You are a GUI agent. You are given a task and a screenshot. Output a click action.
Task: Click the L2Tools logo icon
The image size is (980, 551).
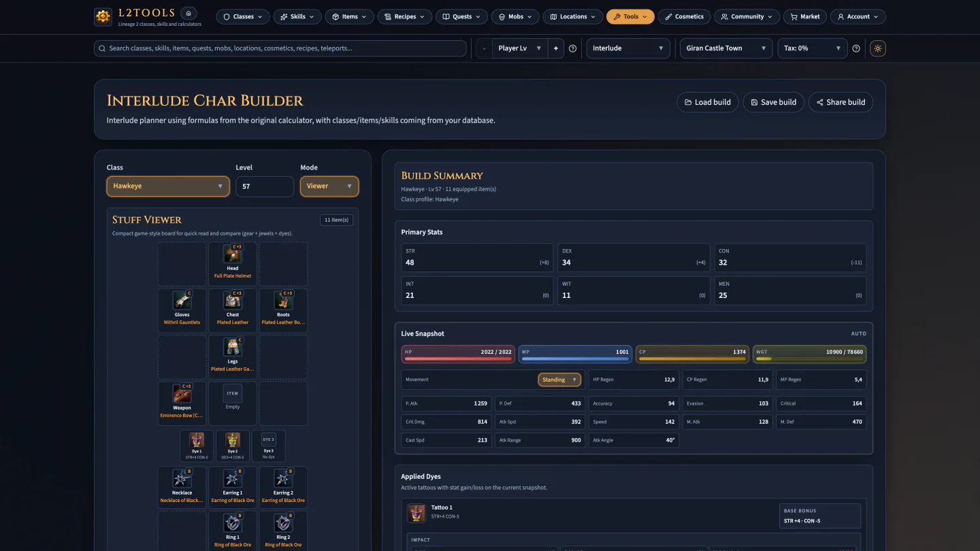tap(103, 17)
